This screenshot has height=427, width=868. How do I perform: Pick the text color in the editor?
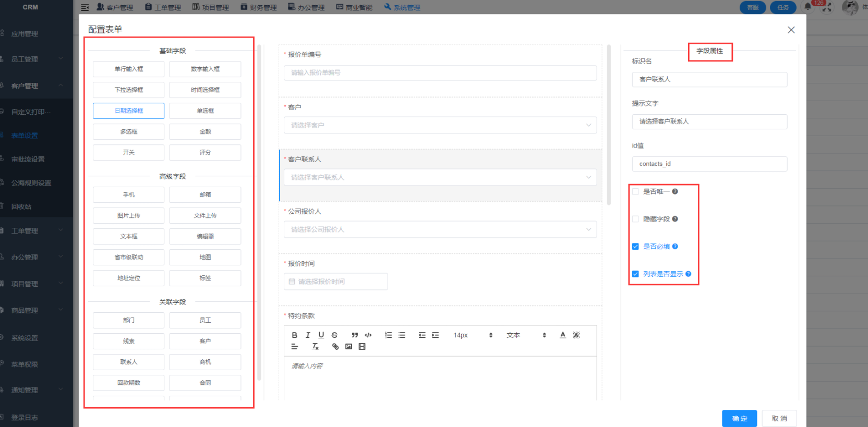tap(563, 335)
